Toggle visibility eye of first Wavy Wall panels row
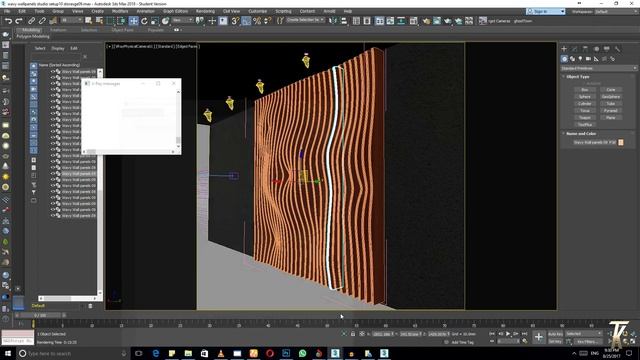The height and width of the screenshot is (360, 640). (53, 71)
